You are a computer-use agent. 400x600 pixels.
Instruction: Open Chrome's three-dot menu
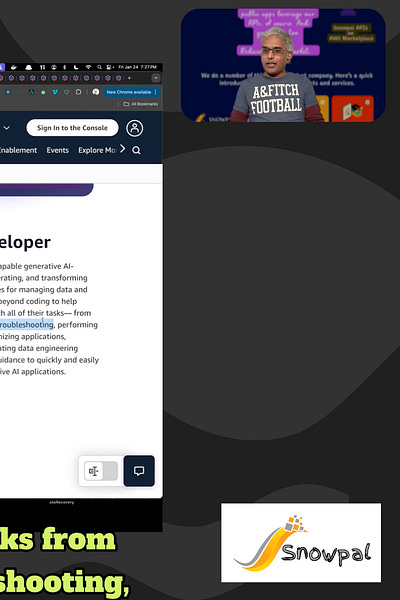coord(155,92)
